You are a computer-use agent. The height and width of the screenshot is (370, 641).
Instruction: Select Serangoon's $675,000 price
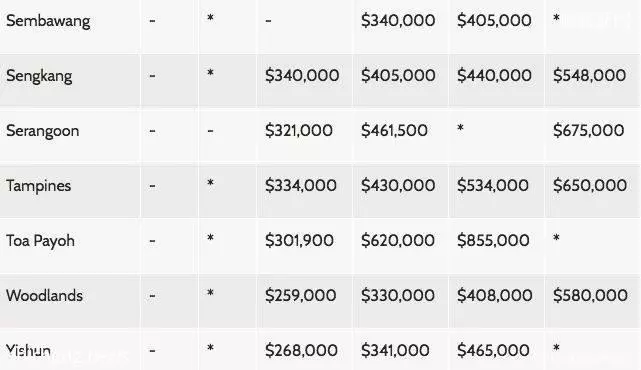coord(589,130)
